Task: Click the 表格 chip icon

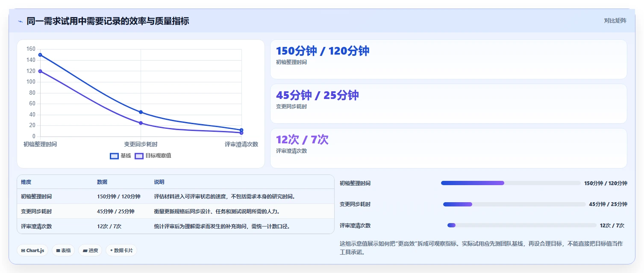Action: coord(58,251)
